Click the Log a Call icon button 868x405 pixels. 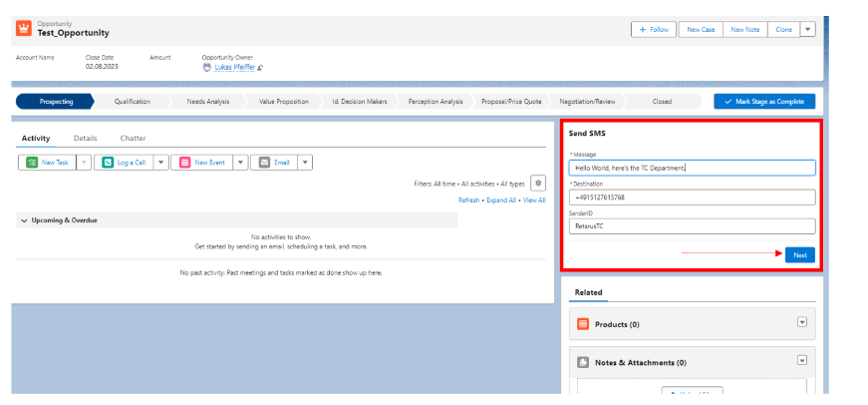(x=108, y=163)
